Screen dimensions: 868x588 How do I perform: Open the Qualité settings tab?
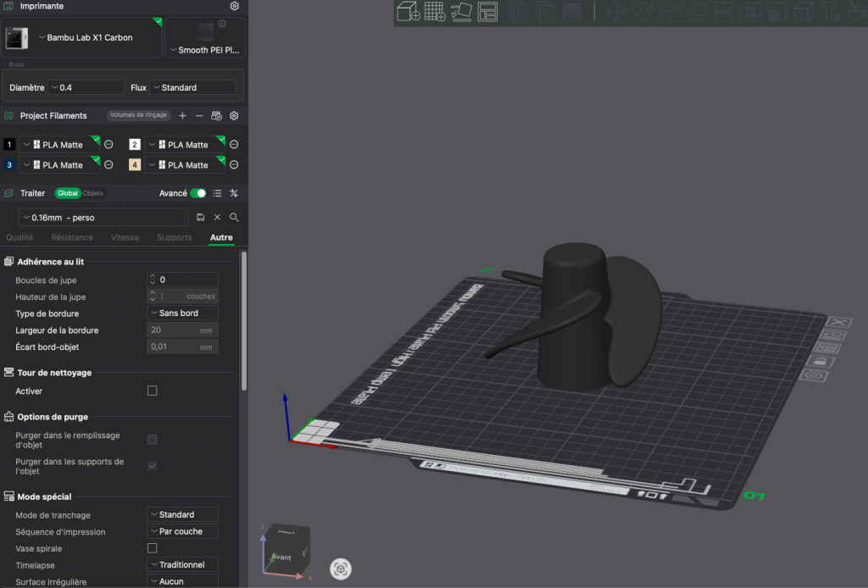coord(19,238)
